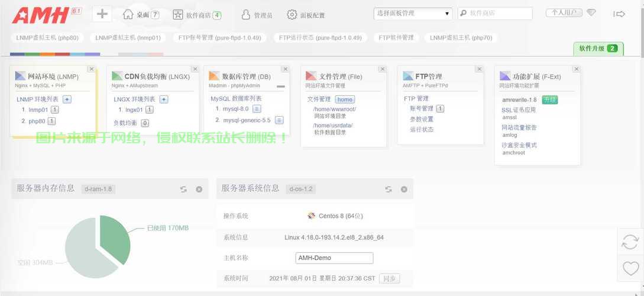Screen dimensions: 644x296
Task: Click the plus add button beside the logo
Action: (102, 14)
